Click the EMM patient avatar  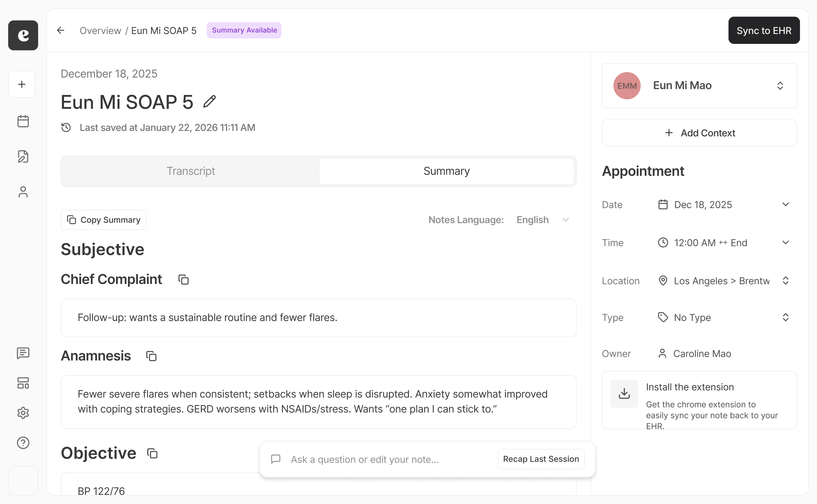(627, 86)
